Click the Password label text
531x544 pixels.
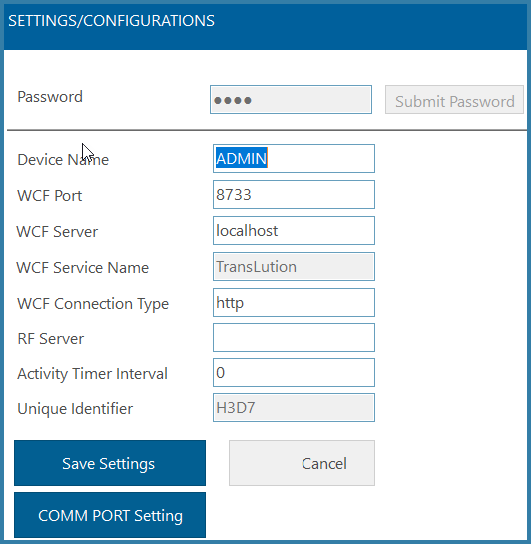tap(50, 97)
